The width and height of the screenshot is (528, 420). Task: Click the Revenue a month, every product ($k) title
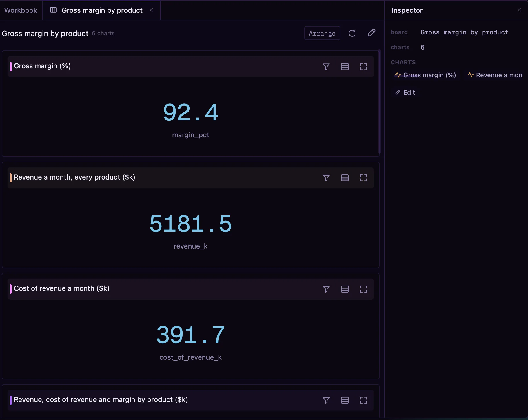(74, 178)
